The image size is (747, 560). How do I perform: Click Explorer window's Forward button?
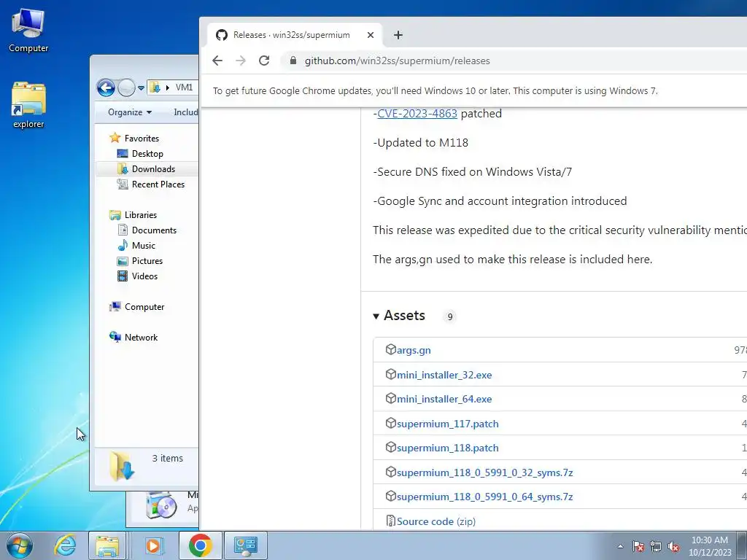(126, 87)
